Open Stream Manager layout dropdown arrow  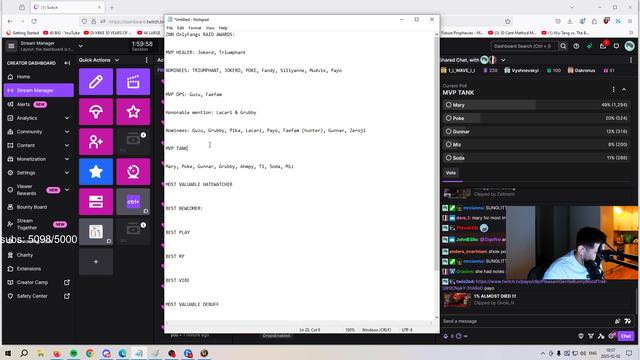pyautogui.click(x=80, y=46)
